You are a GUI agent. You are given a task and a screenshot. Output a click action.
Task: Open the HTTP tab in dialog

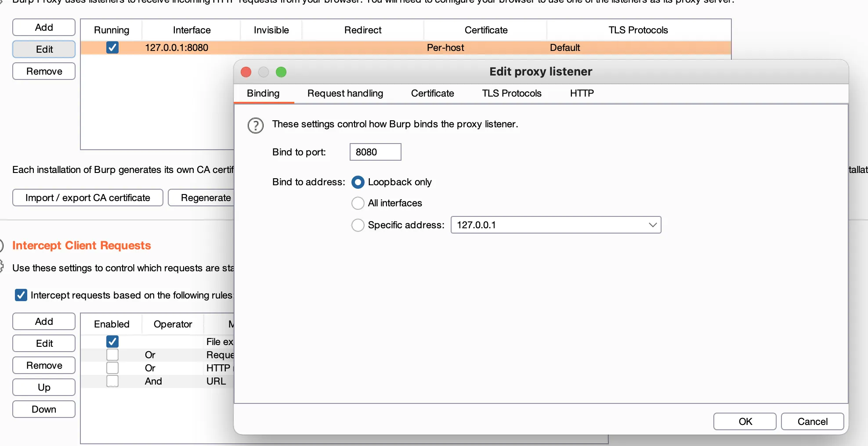click(582, 94)
